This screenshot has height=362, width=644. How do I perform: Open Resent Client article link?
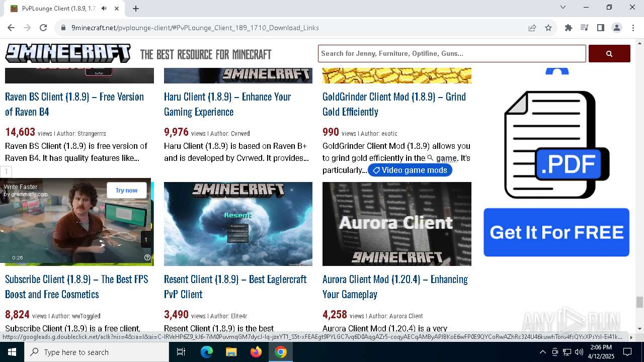pos(235,287)
